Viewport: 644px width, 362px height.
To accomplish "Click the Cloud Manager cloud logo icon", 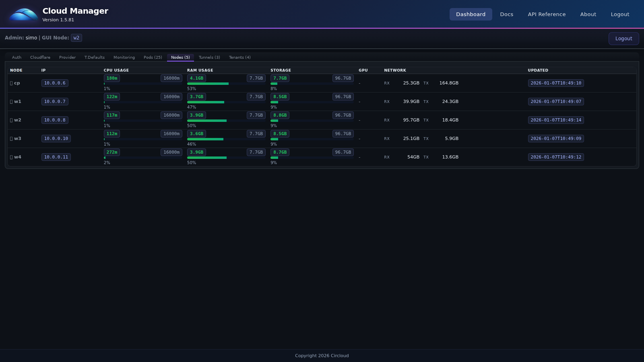I will point(23,14).
